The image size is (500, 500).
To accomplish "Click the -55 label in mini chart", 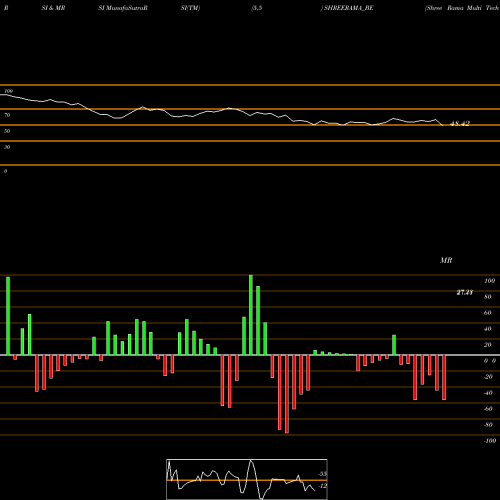I will coord(322,474).
